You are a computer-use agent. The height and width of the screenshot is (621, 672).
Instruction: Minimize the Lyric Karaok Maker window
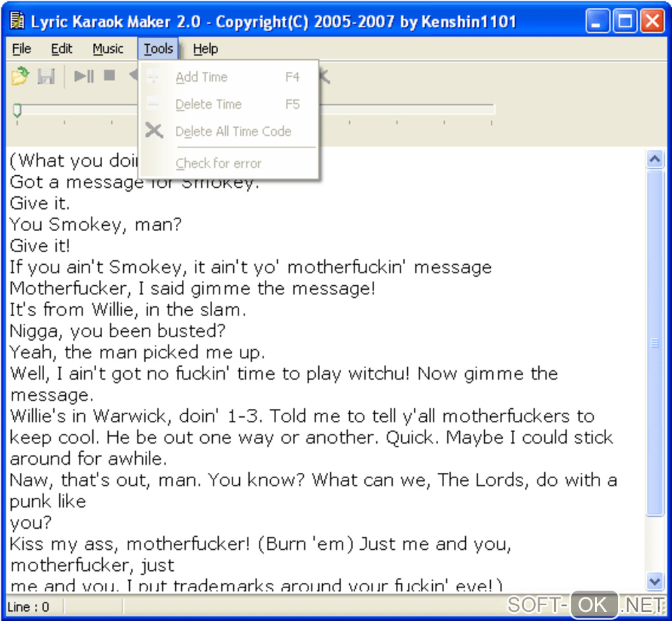(598, 21)
